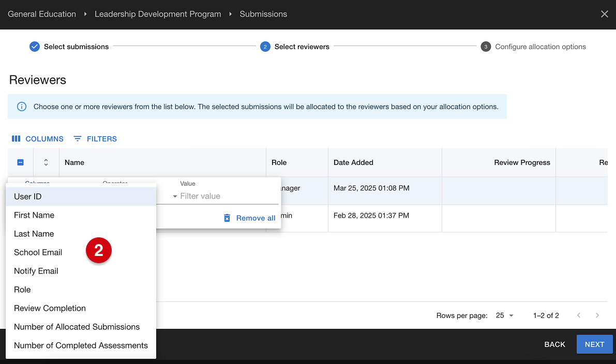Select User ID from the columns list
The image size is (616, 364).
coord(81,196)
